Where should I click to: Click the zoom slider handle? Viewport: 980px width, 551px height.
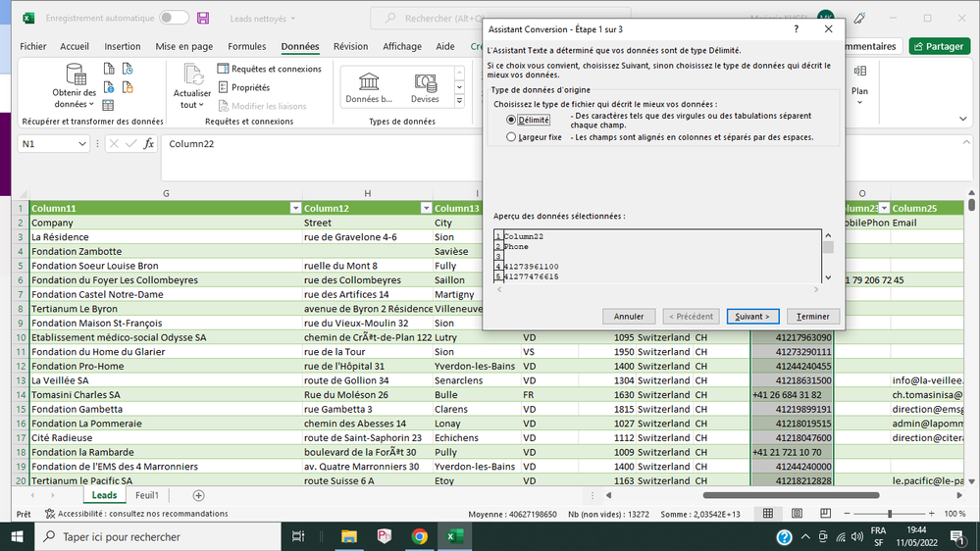click(890, 514)
